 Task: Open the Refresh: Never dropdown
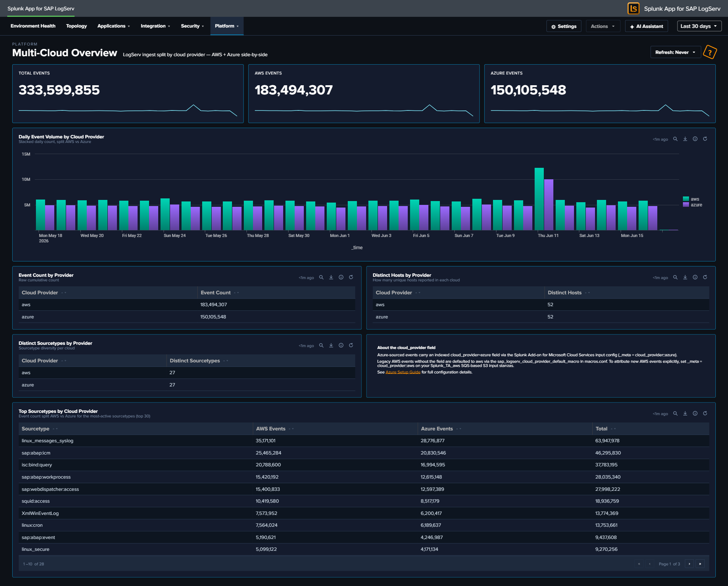676,52
